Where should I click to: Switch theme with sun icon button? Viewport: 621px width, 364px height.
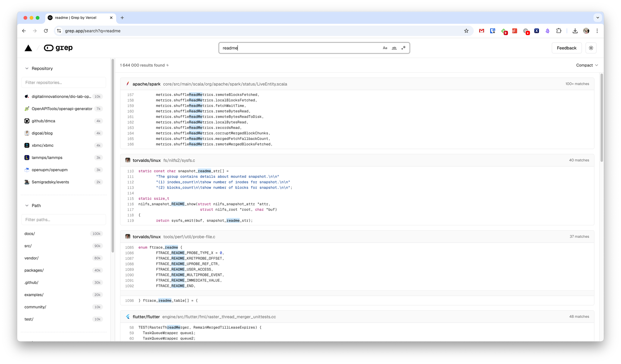591,48
